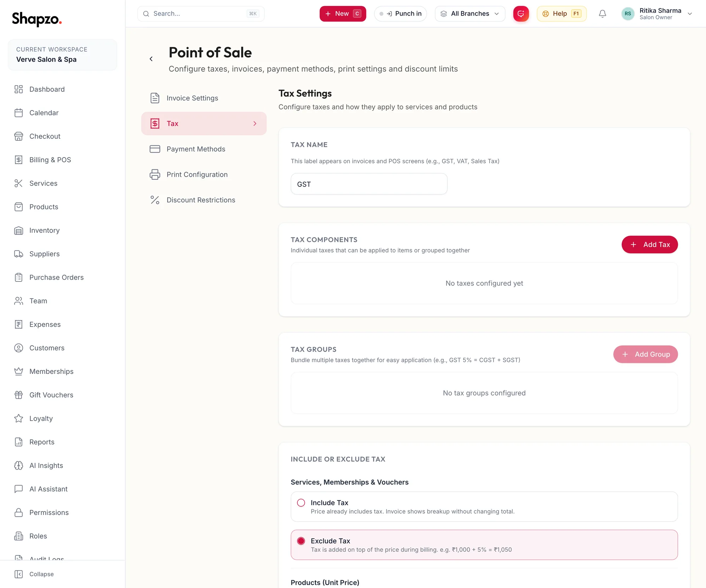Go to the Discount Restrictions section
706x588 pixels.
(x=204, y=200)
